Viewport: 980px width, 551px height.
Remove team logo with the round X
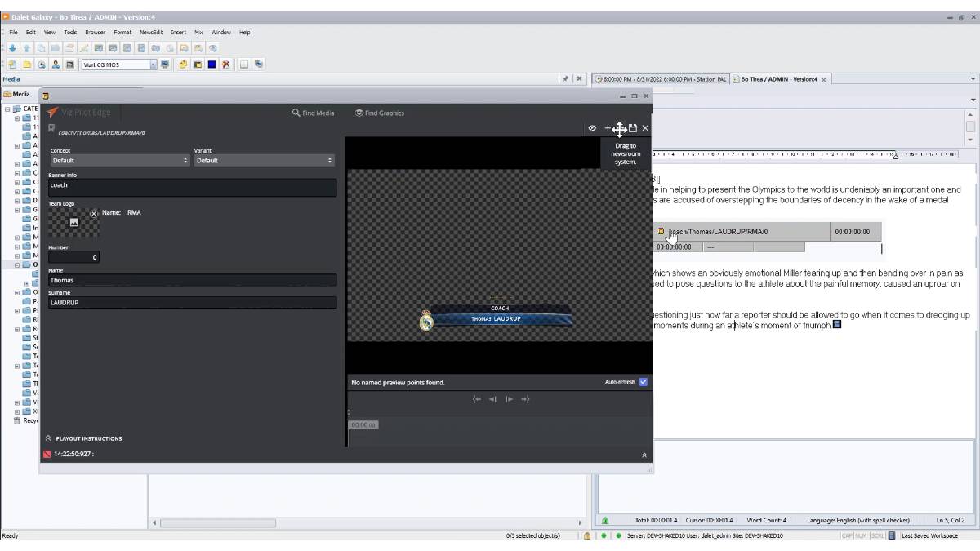94,213
